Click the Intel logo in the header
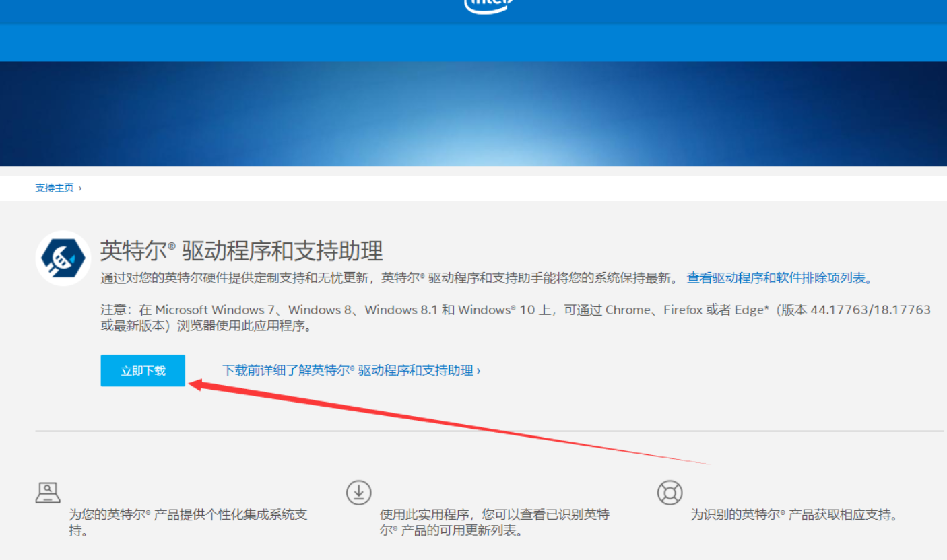The width and height of the screenshot is (947, 560). point(490,5)
